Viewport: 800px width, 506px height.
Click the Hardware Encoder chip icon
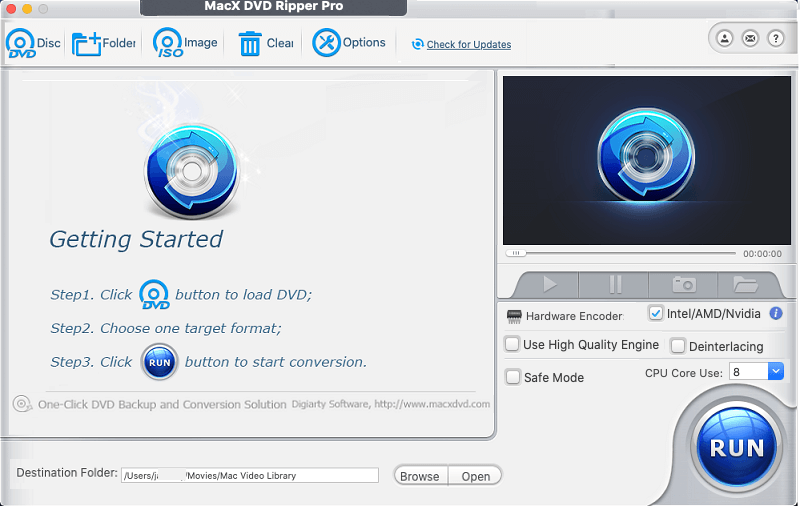coord(514,316)
